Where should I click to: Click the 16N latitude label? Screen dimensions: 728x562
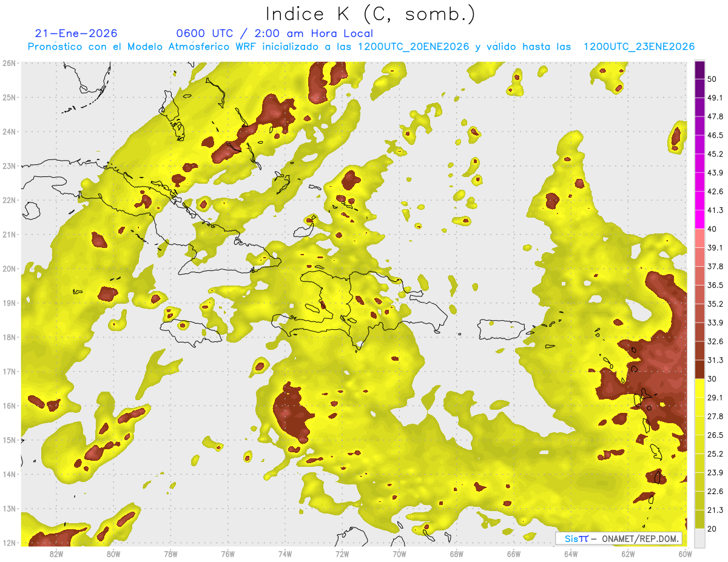pos(9,406)
